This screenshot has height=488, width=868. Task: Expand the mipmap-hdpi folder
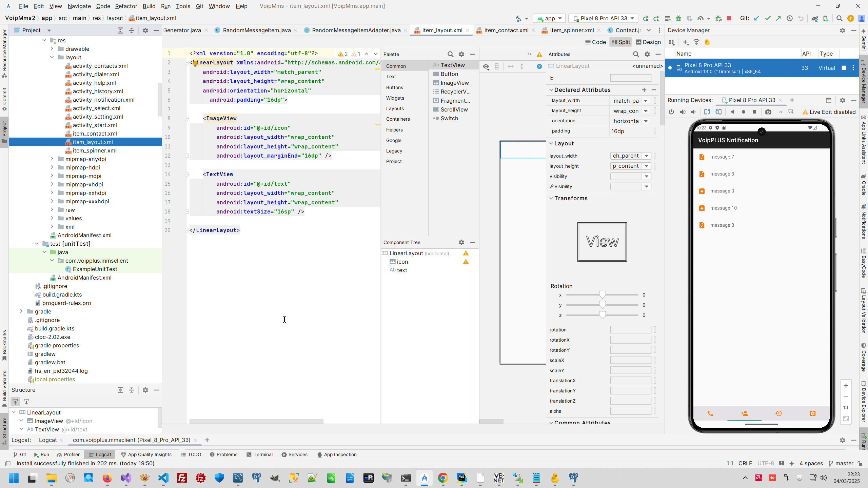click(52, 167)
